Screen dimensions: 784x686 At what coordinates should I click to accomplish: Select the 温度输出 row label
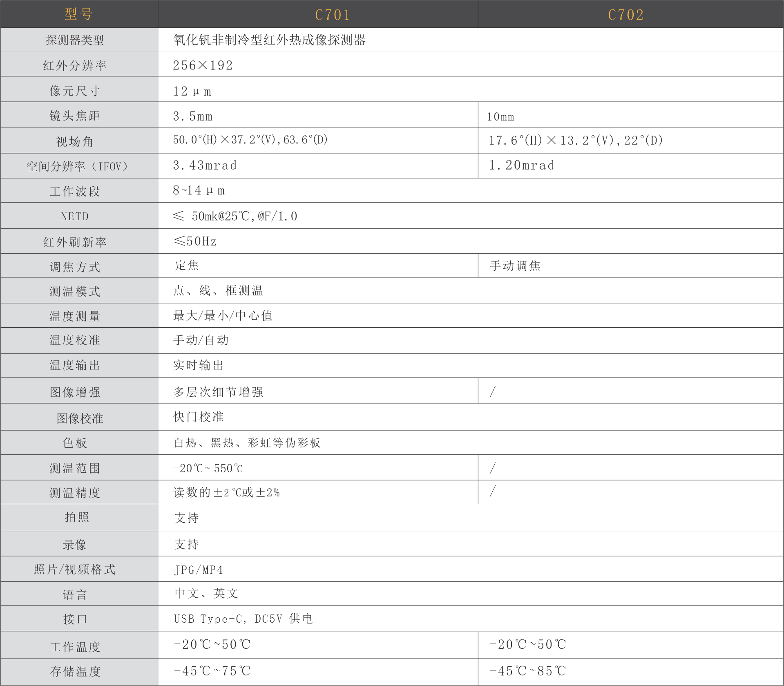pyautogui.click(x=75, y=365)
